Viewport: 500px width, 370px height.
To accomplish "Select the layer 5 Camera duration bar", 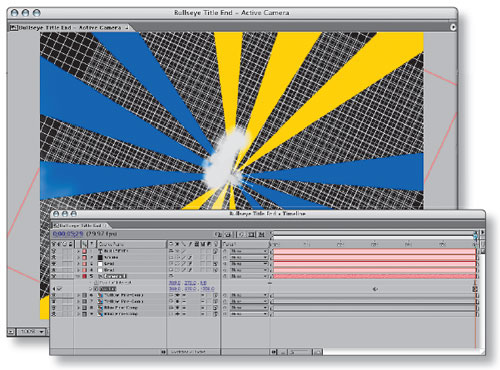I will [374, 276].
